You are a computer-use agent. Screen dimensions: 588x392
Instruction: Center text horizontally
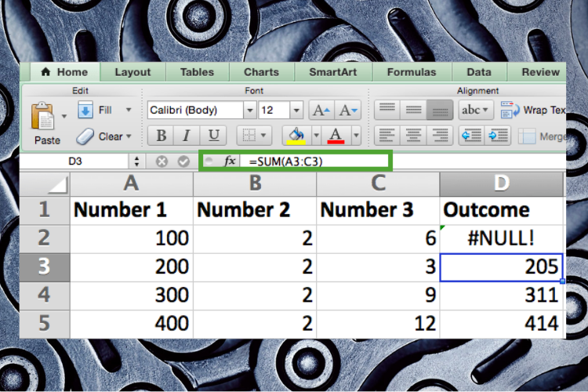tap(413, 136)
